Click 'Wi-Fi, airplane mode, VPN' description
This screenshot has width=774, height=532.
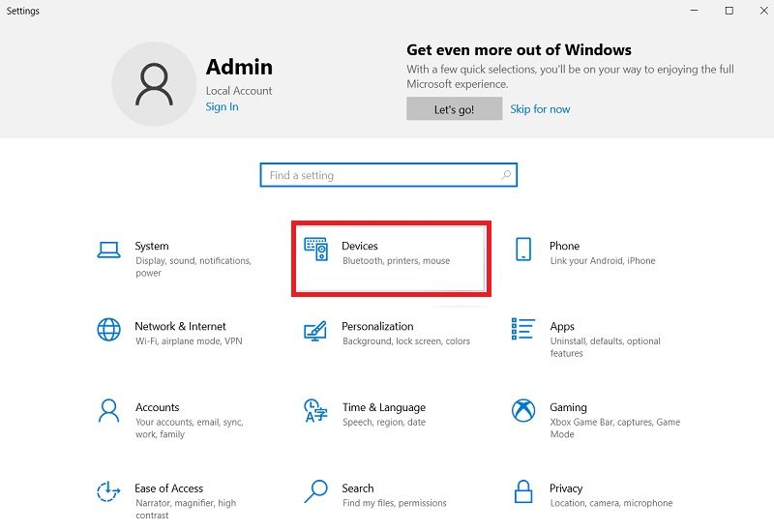point(189,341)
